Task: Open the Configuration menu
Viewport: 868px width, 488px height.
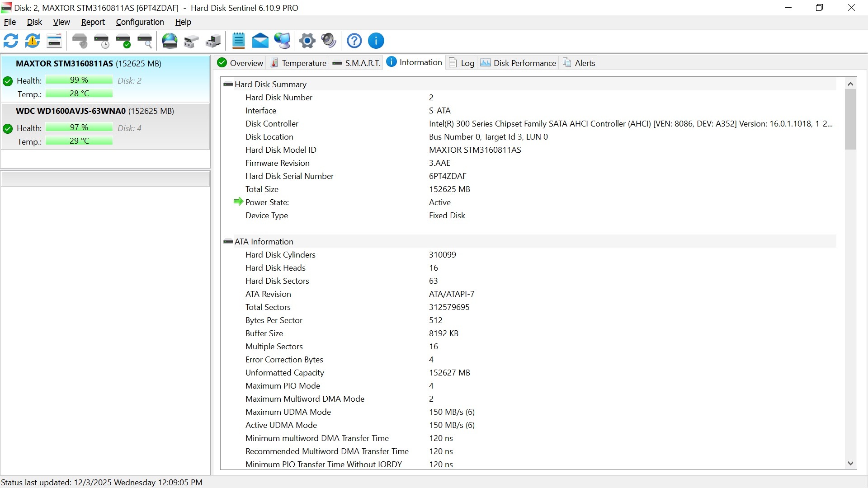Action: coord(140,22)
